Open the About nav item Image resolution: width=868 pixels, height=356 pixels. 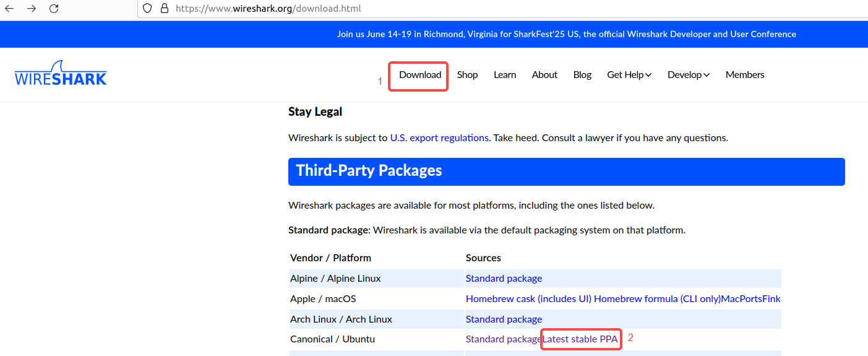(544, 75)
